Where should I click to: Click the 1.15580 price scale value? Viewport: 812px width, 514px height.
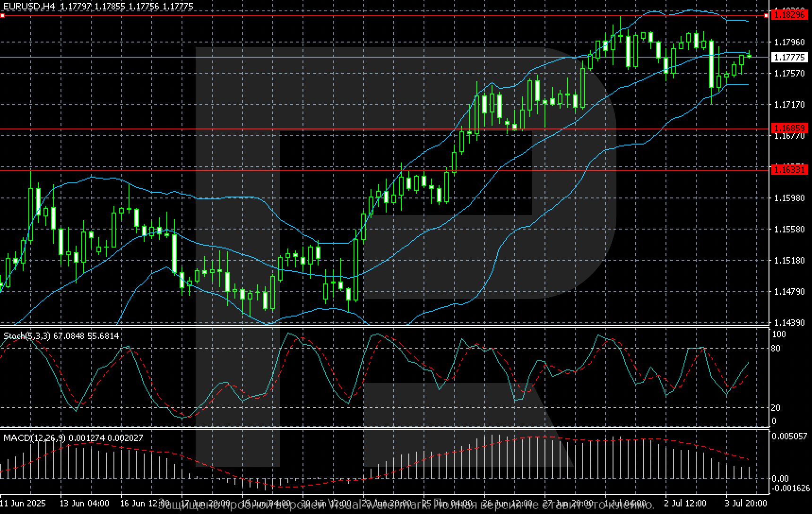pos(789,229)
